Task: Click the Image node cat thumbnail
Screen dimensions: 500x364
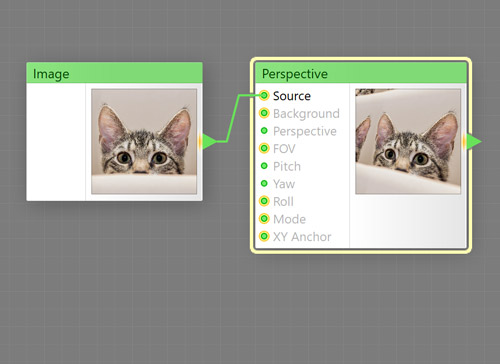Action: pyautogui.click(x=144, y=141)
